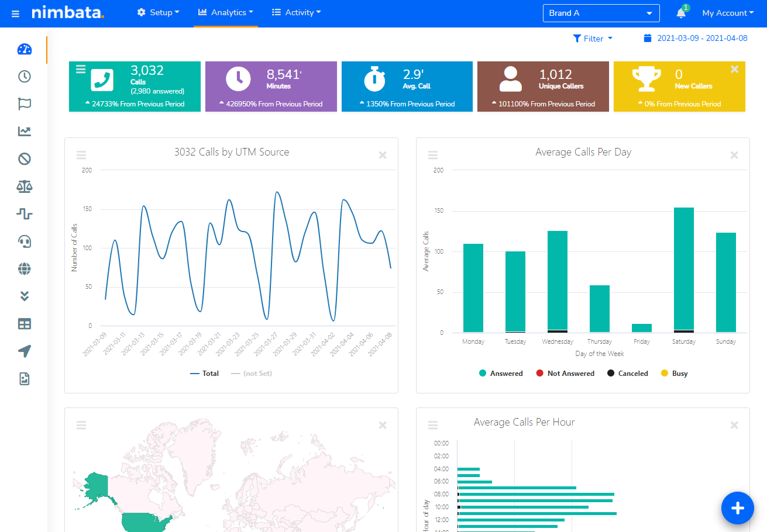Viewport: 767px width, 532px height.
Task: Open notifications bell icon
Action: pyautogui.click(x=681, y=13)
